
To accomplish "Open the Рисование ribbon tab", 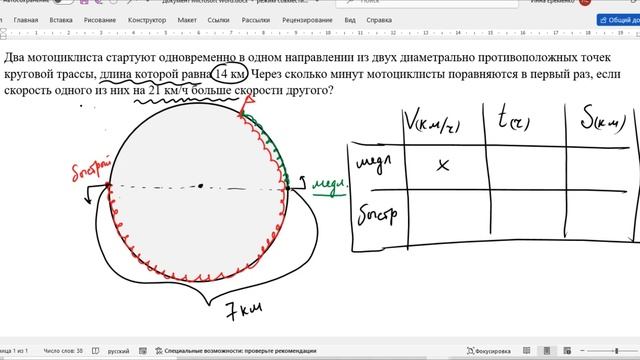I will (x=100, y=20).
